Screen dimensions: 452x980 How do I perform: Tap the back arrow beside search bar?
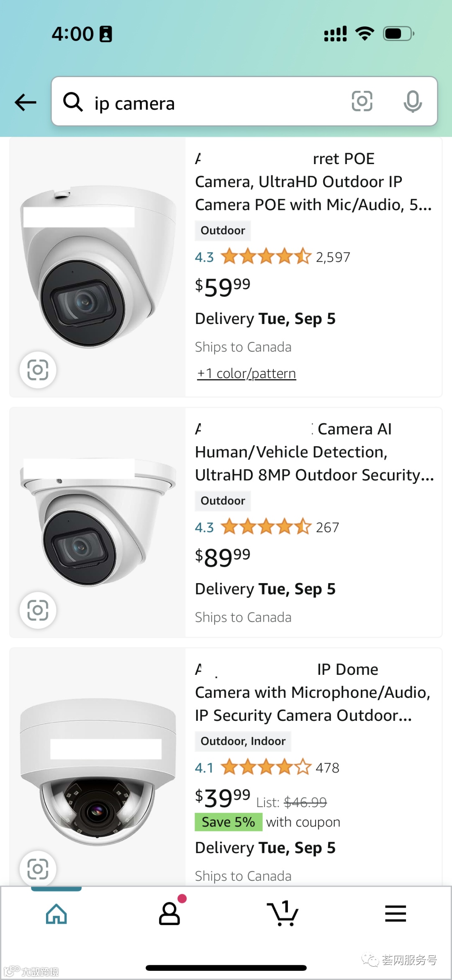(26, 102)
